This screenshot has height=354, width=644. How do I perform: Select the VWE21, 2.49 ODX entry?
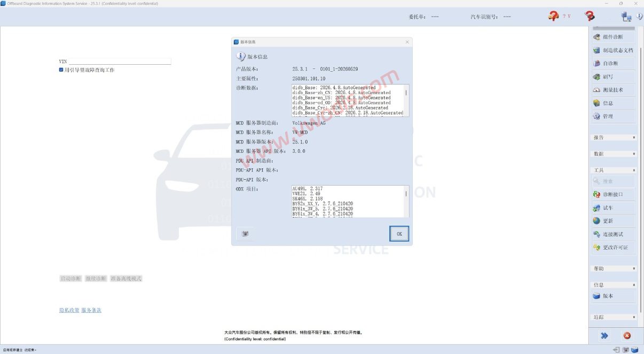307,194
